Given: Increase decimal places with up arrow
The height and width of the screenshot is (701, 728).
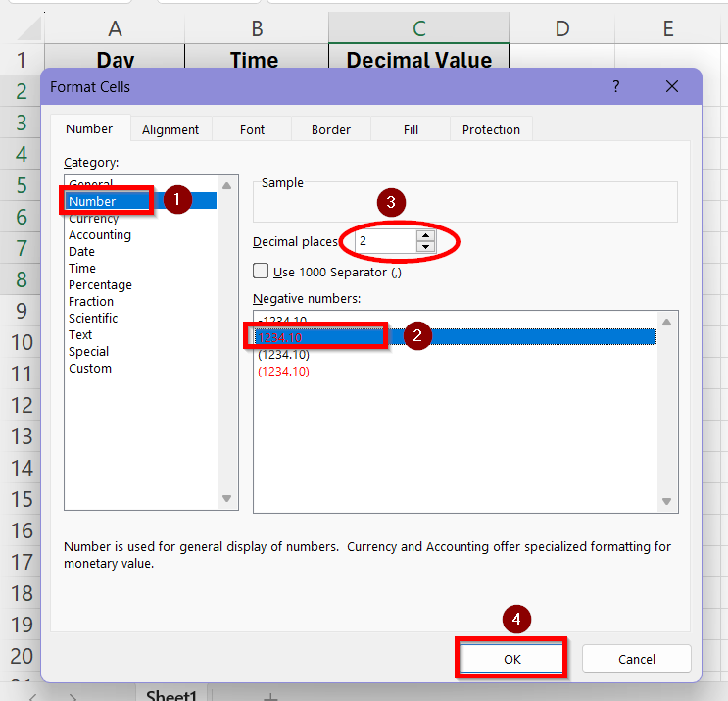Looking at the screenshot, I should (426, 236).
